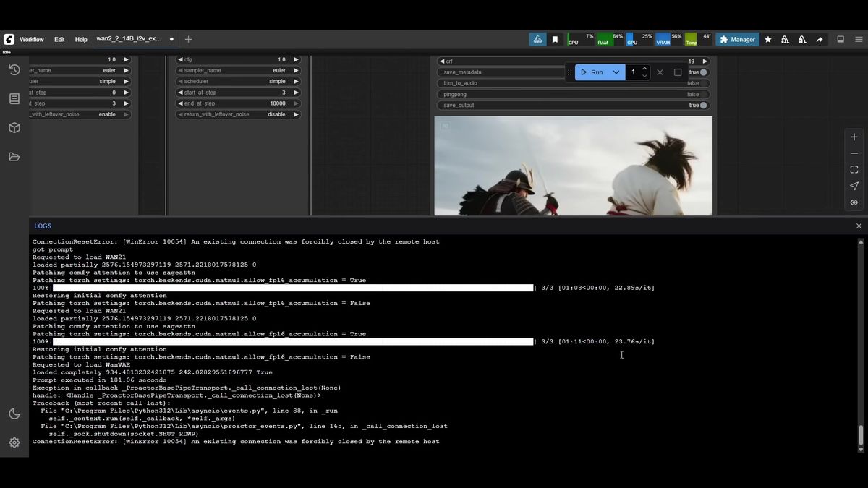The image size is (868, 488).
Task: Click 'Prompt executed in 181.06 seconds' log line
Action: [x=100, y=380]
